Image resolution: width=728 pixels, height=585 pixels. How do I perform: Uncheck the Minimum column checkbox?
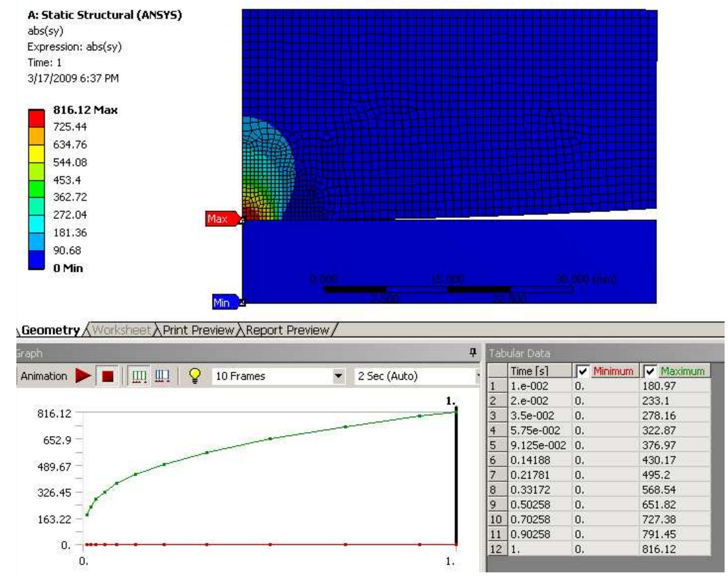pyautogui.click(x=583, y=371)
